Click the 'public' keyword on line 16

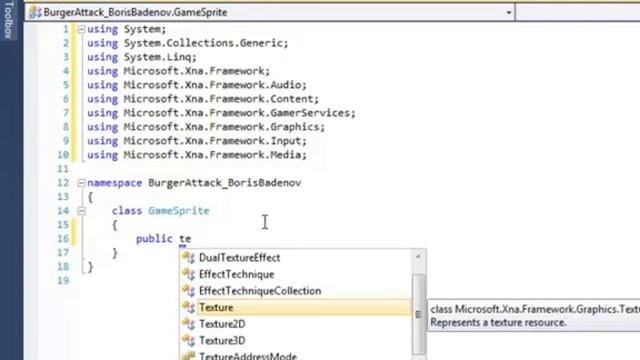[154, 239]
